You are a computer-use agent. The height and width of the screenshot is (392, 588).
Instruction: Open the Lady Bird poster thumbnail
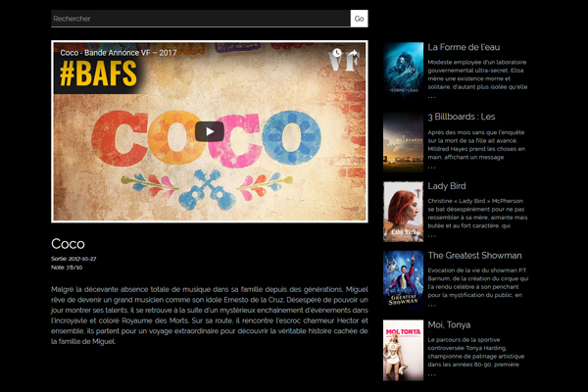[403, 212]
